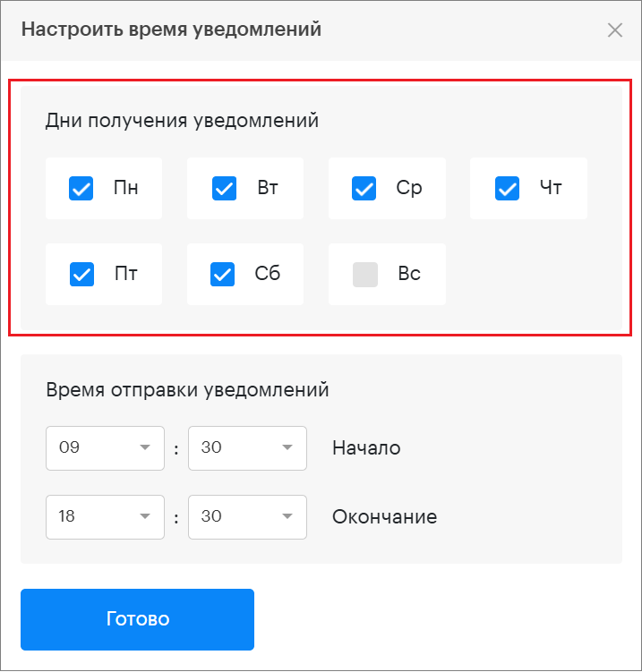This screenshot has width=642, height=672.
Task: Click the 'Время отправки уведомлений' heading
Action: click(x=187, y=390)
